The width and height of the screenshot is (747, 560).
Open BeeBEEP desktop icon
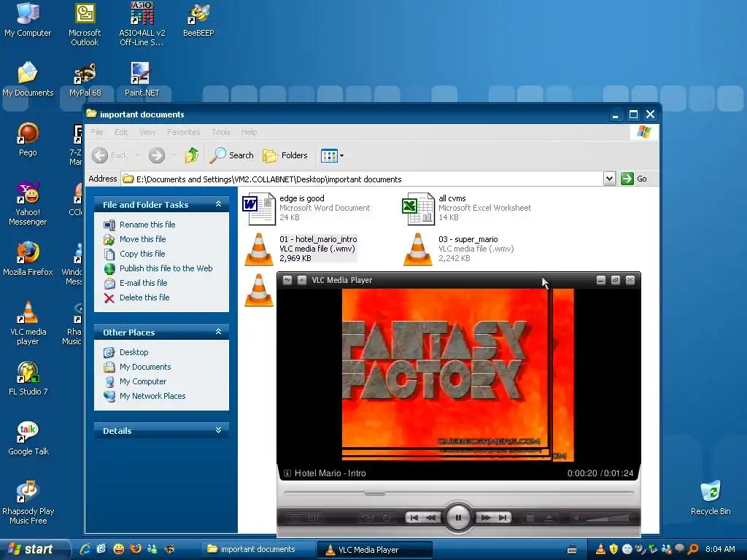pyautogui.click(x=198, y=20)
